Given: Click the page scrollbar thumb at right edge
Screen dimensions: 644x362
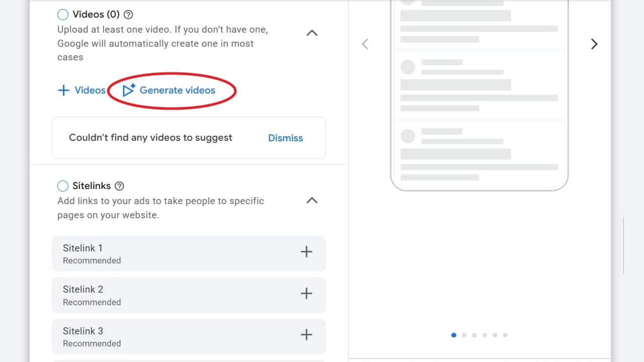Looking at the screenshot, I should pyautogui.click(x=624, y=245).
